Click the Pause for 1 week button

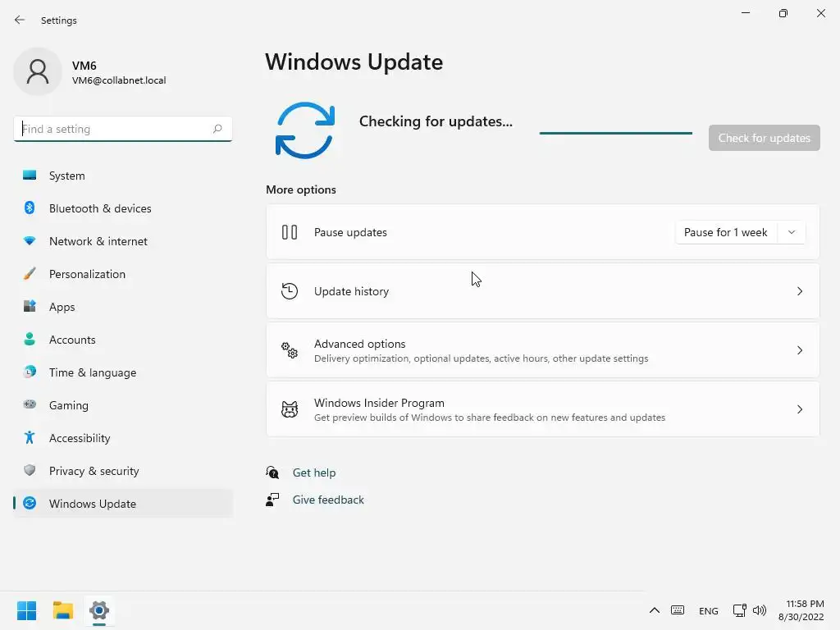pyautogui.click(x=725, y=232)
